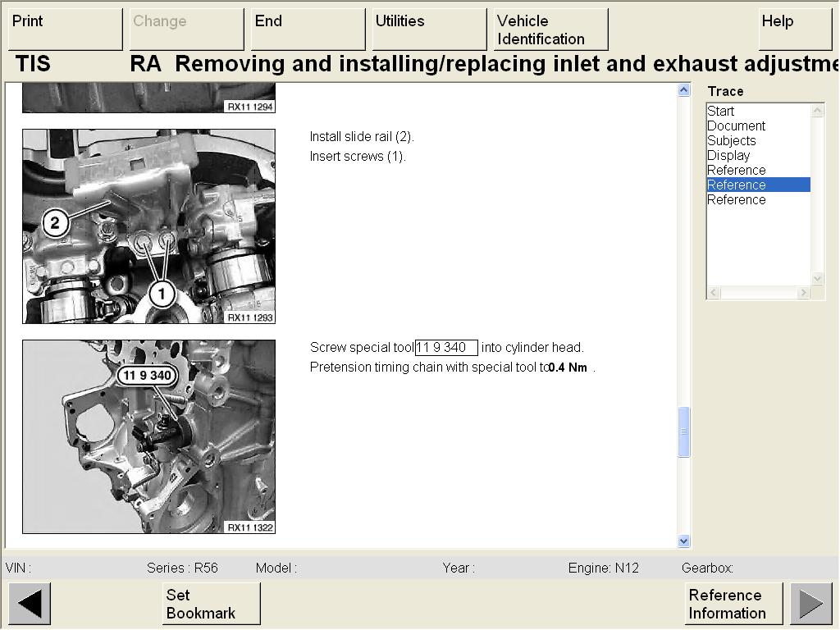Set a bookmark for this page
The image size is (840, 630).
211,604
